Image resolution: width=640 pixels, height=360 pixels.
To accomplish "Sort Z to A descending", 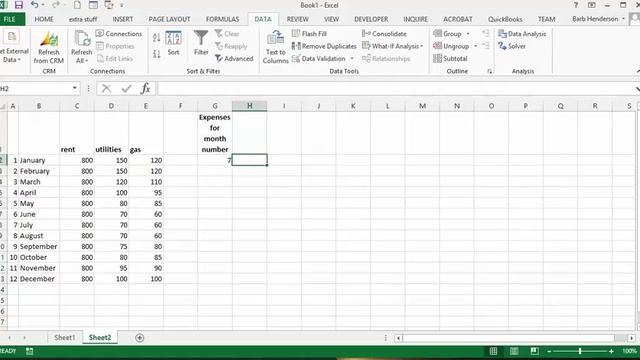I will (x=156, y=53).
